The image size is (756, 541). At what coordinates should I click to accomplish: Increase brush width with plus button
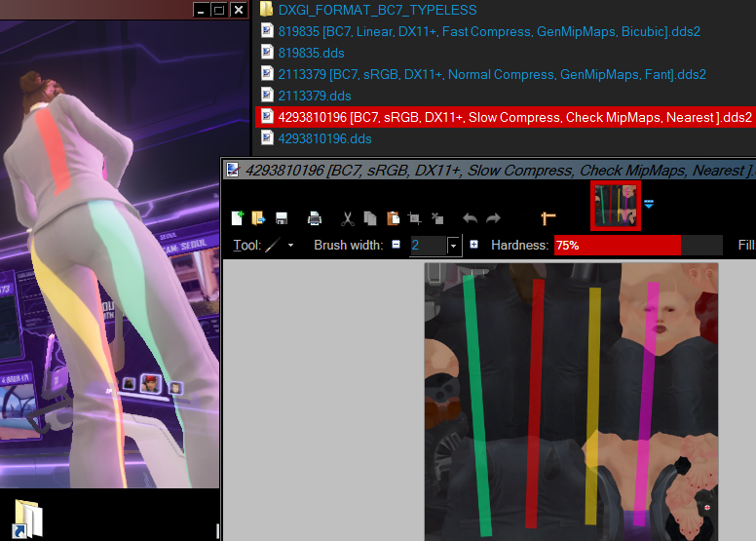point(473,245)
